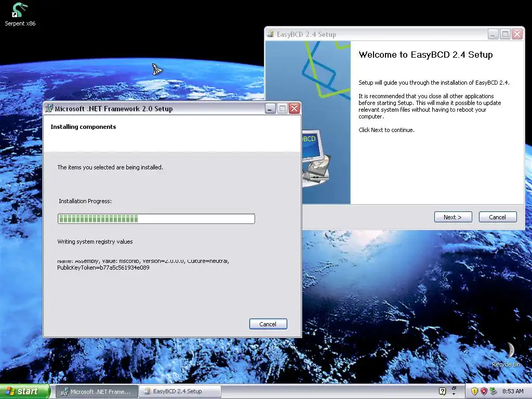Click 'Welcome to EasyBCD 2.4 Setup' heading

coord(425,55)
